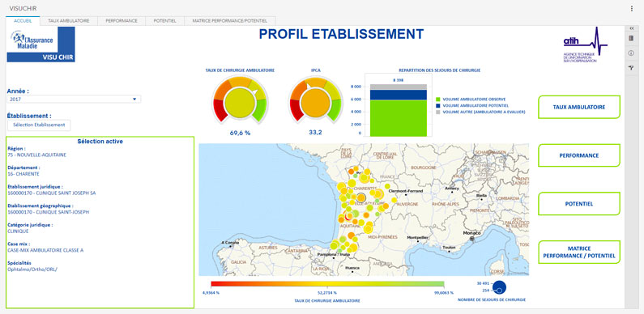The image size is (644, 314).
Task: Click the ambulatory rate color gradient bar
Action: tap(327, 284)
